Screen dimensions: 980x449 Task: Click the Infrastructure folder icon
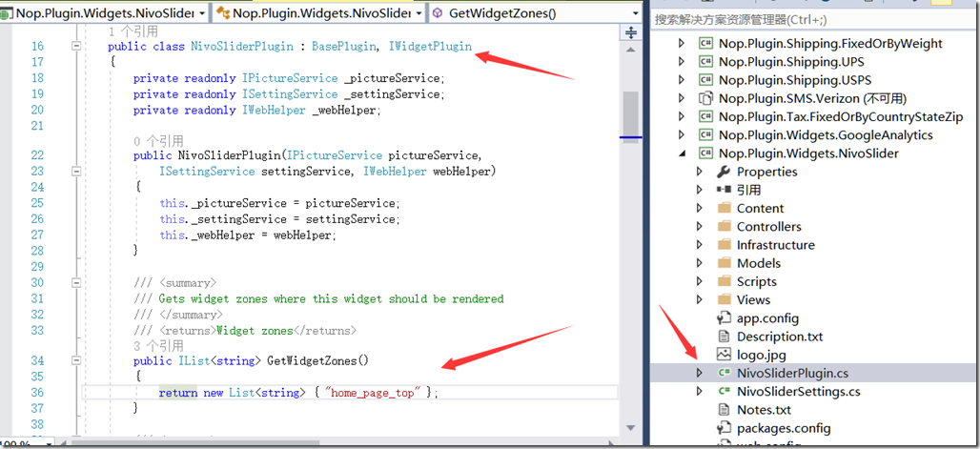724,244
